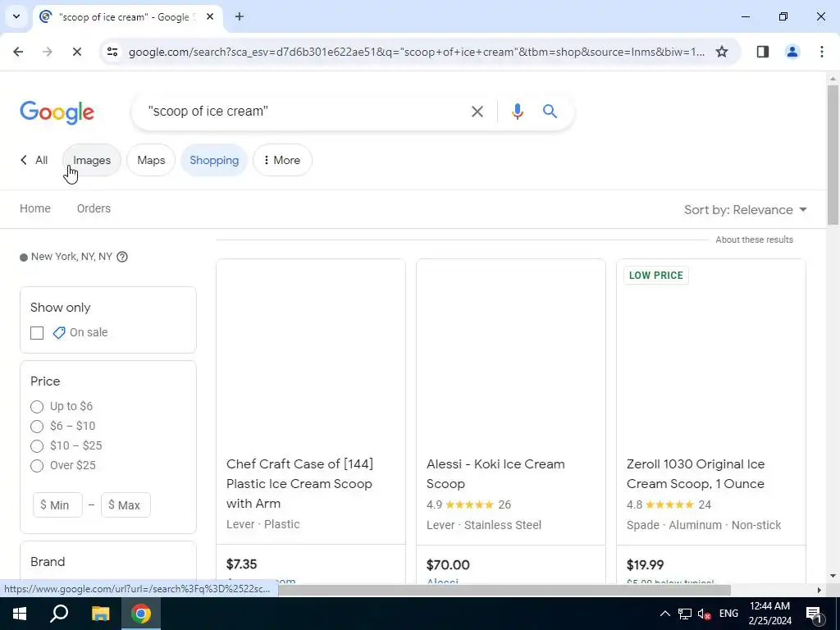The image size is (840, 630).
Task: Click the muted volume tray icon
Action: (x=704, y=614)
